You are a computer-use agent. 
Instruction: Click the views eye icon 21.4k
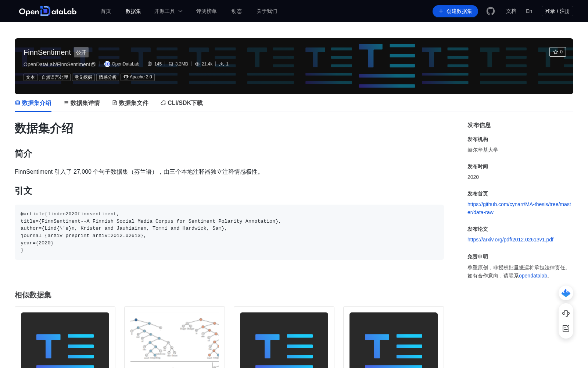[197, 64]
